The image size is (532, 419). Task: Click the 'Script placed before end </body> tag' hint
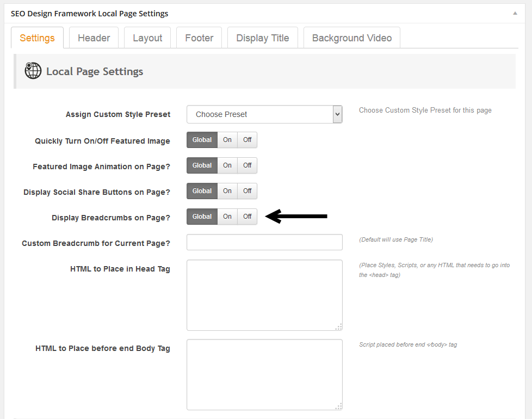408,344
